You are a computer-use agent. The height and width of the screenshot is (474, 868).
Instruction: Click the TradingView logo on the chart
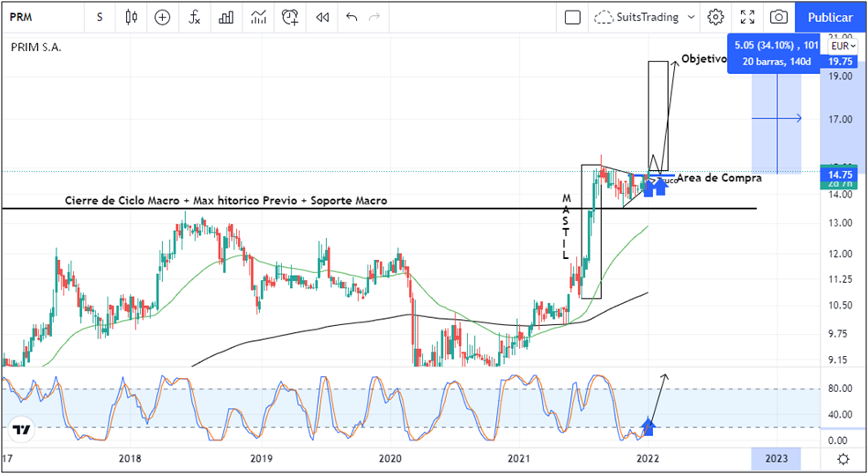pyautogui.click(x=22, y=431)
